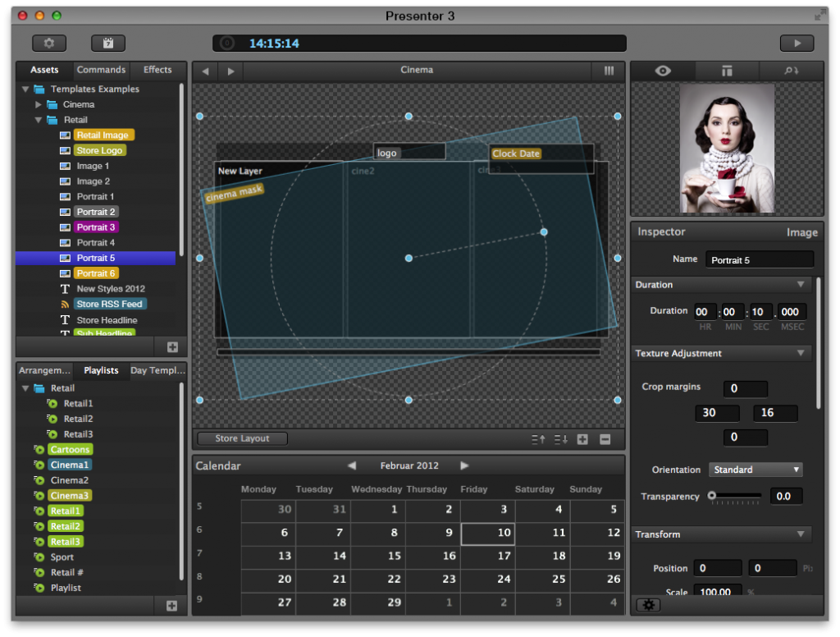The width and height of the screenshot is (840, 637).
Task: Click the Store Layout button
Action: click(242, 438)
